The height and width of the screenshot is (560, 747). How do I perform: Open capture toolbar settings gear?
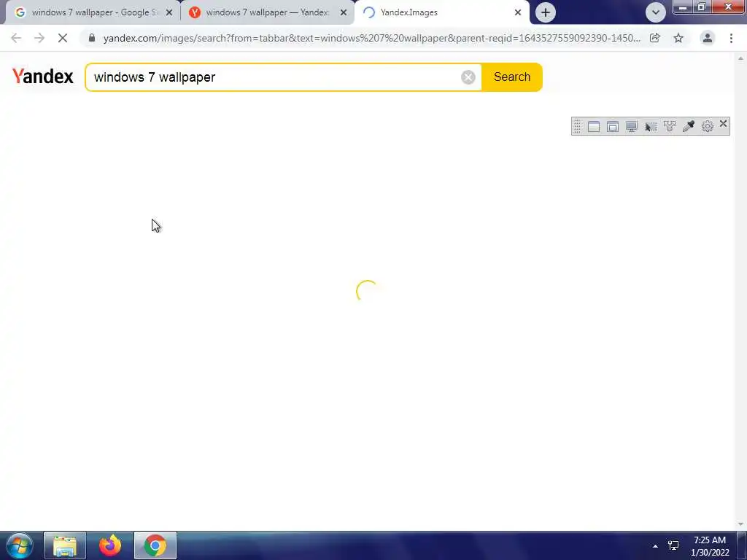708,126
